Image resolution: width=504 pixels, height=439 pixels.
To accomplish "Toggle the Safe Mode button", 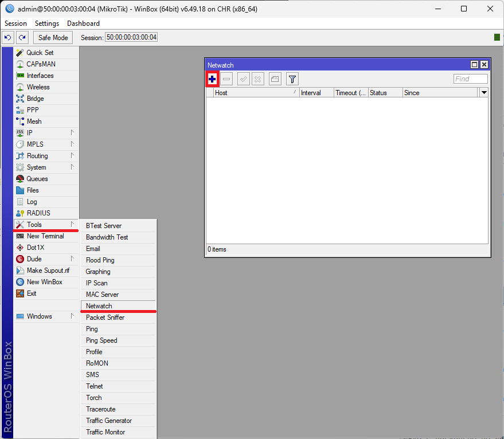I will 53,37.
